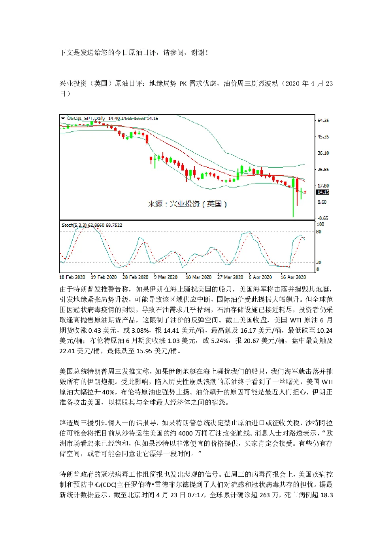The width and height of the screenshot is (392, 555).
Task: Select the USOIL_SPT,Daily chart symbol label
Action: (86, 118)
